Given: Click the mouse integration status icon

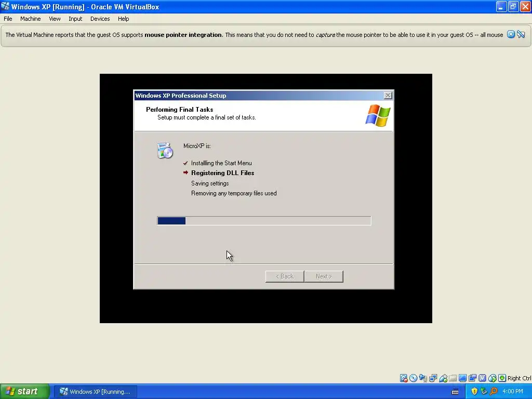Looking at the screenshot, I should 493,378.
